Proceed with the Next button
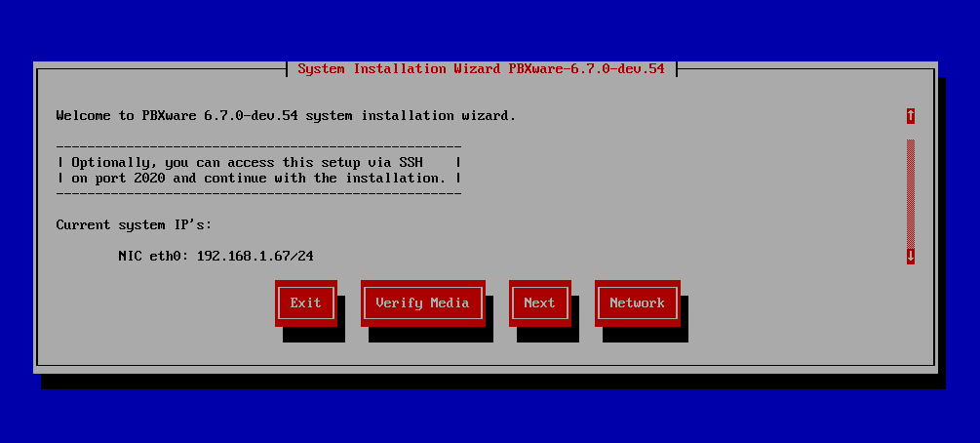This screenshot has height=443, width=980. point(539,302)
